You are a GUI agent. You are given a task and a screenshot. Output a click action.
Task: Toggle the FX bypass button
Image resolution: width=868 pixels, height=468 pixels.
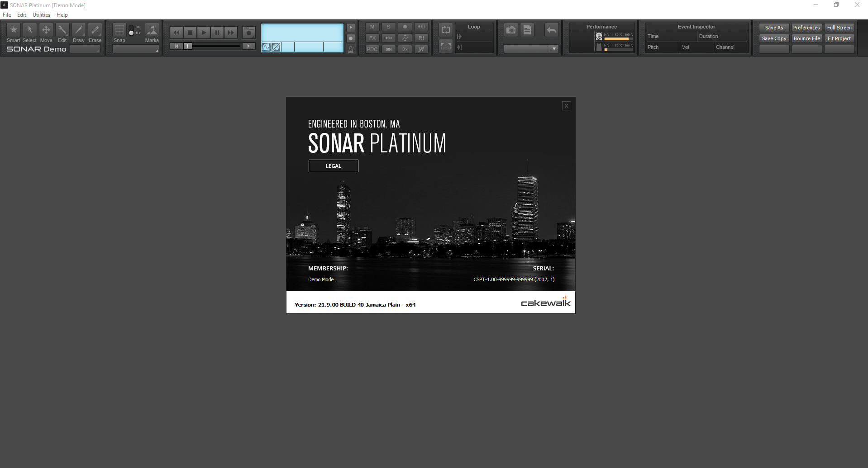click(372, 38)
